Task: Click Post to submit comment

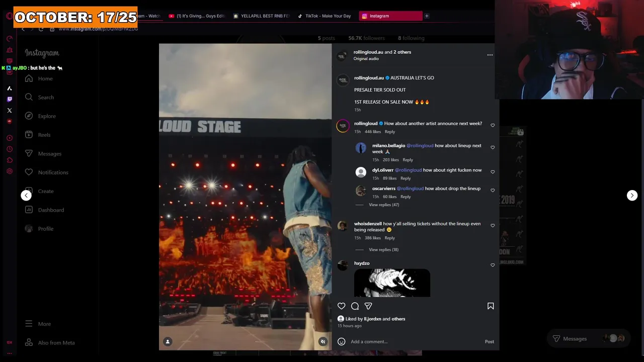Action: click(x=490, y=341)
